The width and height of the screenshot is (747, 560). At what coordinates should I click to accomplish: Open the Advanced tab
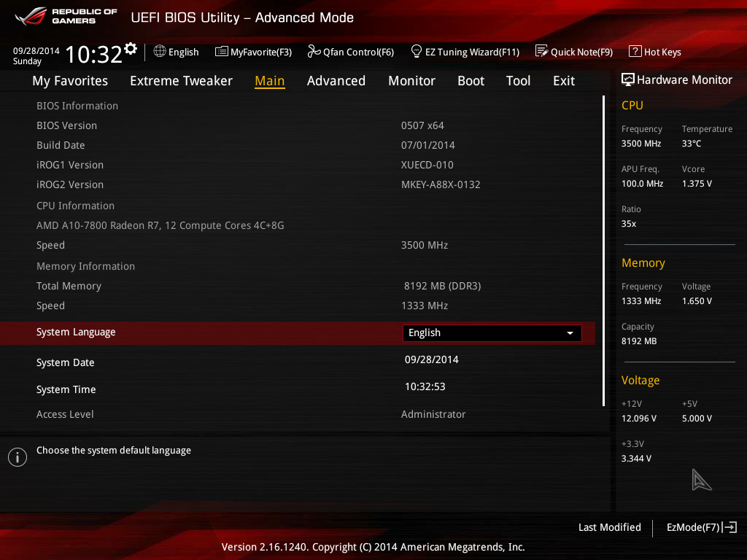pos(336,81)
